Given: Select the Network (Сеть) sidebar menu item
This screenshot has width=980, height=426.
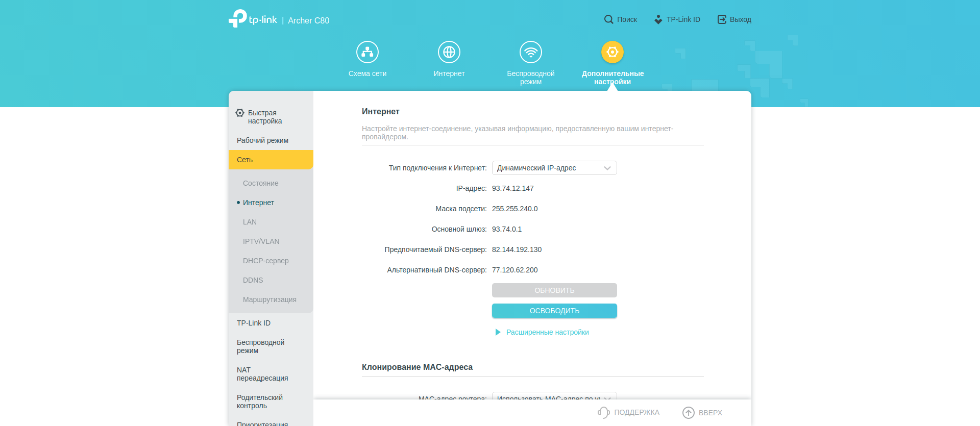Looking at the screenshot, I should tap(271, 160).
